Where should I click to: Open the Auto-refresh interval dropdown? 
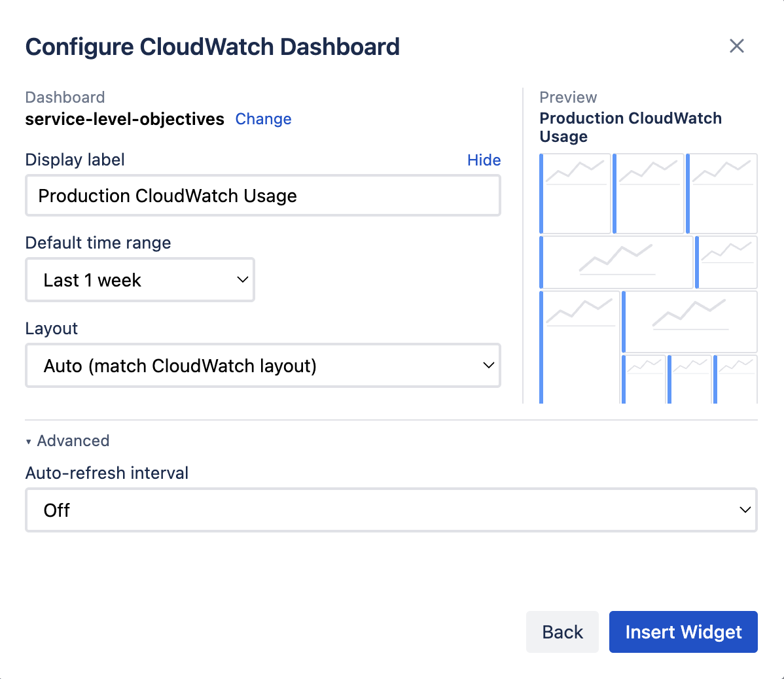(x=391, y=510)
